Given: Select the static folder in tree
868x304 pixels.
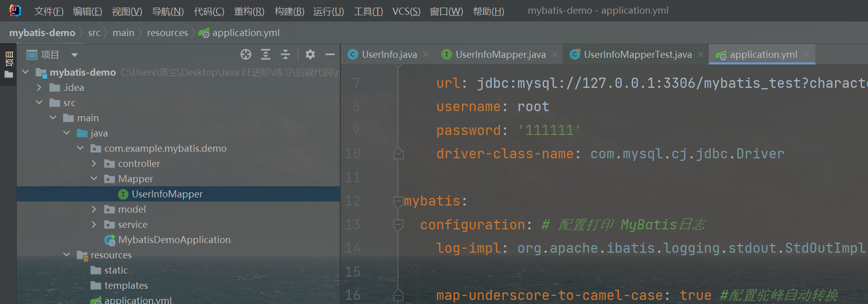Looking at the screenshot, I should tap(116, 270).
